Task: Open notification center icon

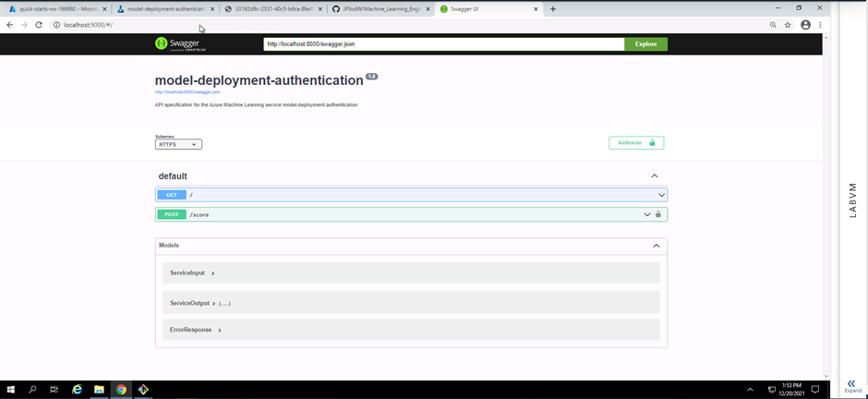Action: point(814,390)
